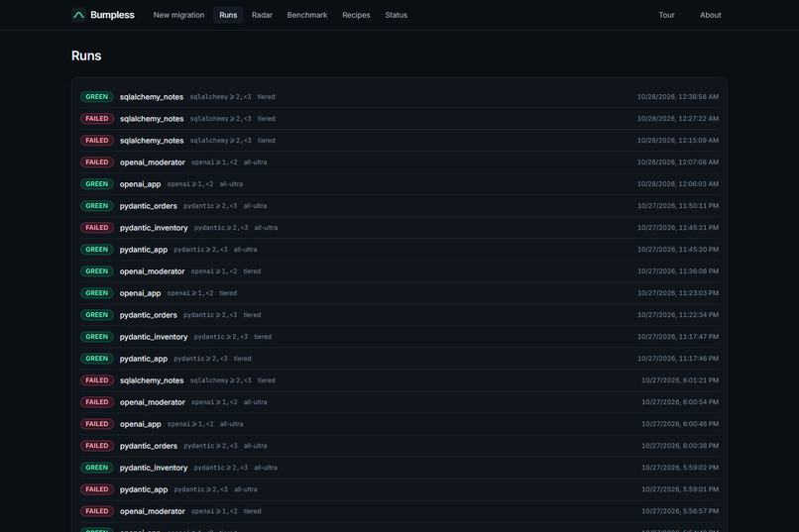Viewport: 799px width, 532px height.
Task: Click tiered tag on 11:23:03 PM run
Action: pyautogui.click(x=228, y=293)
